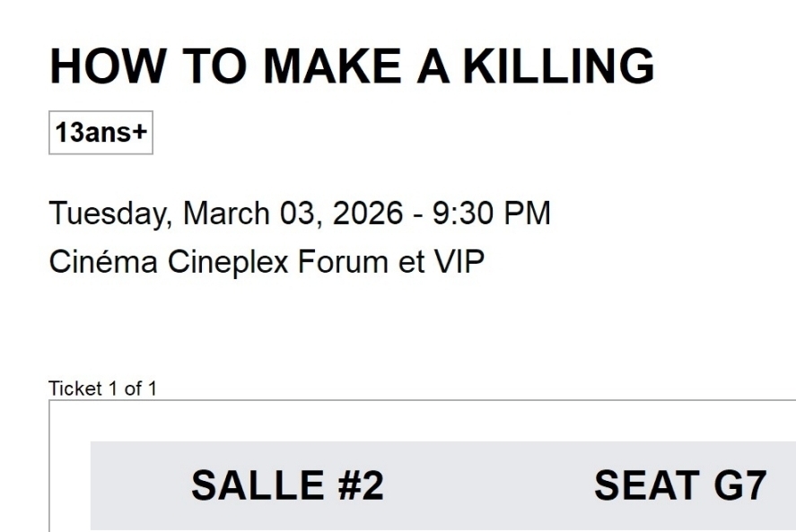Screen dimensions: 796x532
Task: Click the word KILLING in the title
Action: click(x=559, y=67)
